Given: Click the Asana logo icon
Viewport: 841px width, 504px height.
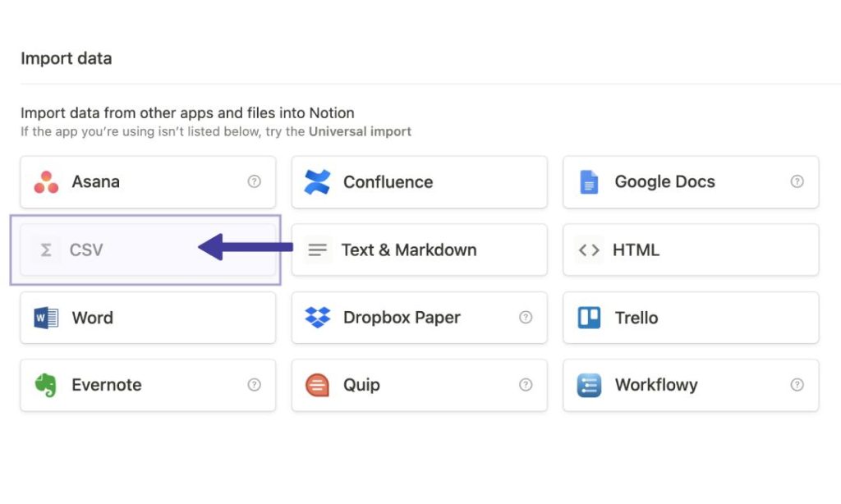Looking at the screenshot, I should [x=48, y=181].
